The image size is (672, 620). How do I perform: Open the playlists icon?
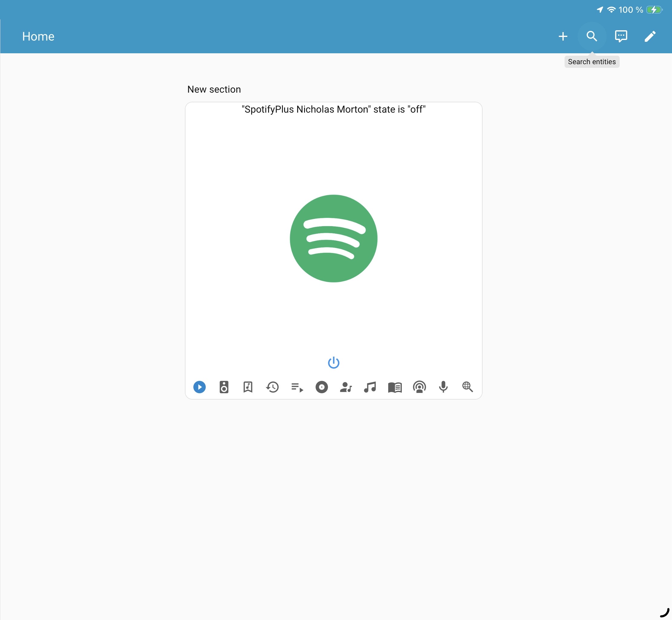coord(297,387)
